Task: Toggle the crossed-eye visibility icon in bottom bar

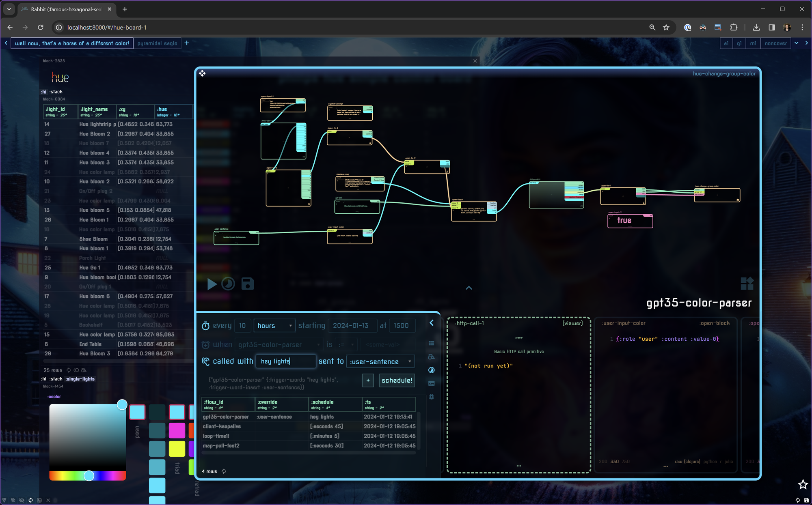Action: point(22,500)
